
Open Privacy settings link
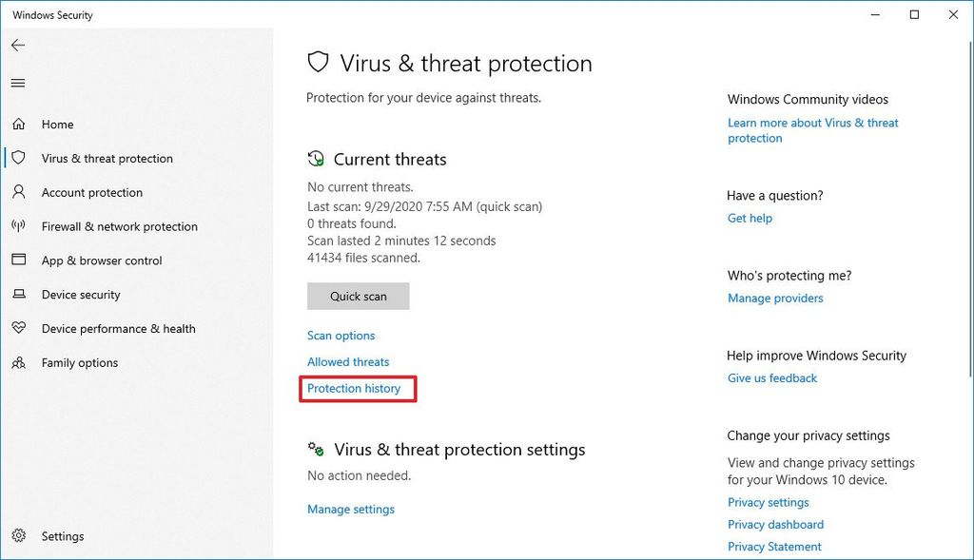[x=768, y=502]
